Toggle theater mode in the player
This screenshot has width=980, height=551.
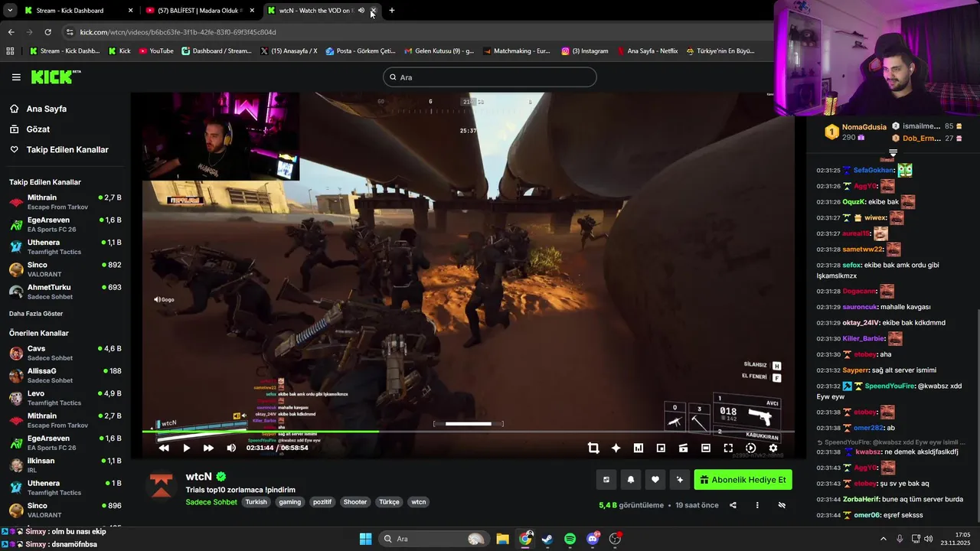click(x=706, y=448)
